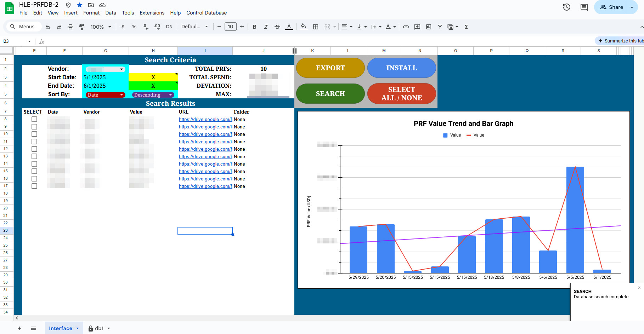Click the Insert chart icon
The width and height of the screenshot is (644, 334).
[x=429, y=27]
